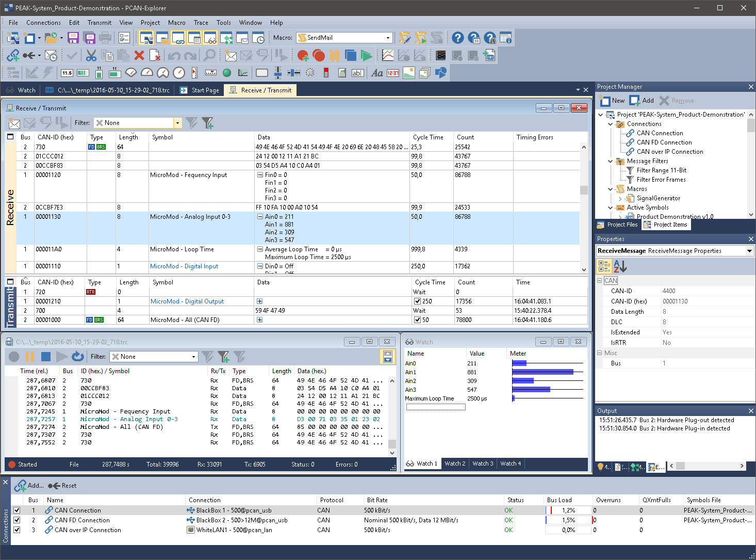Switch to the Watch 2 tab
Image resolution: width=756 pixels, height=560 pixels.
coord(454,463)
